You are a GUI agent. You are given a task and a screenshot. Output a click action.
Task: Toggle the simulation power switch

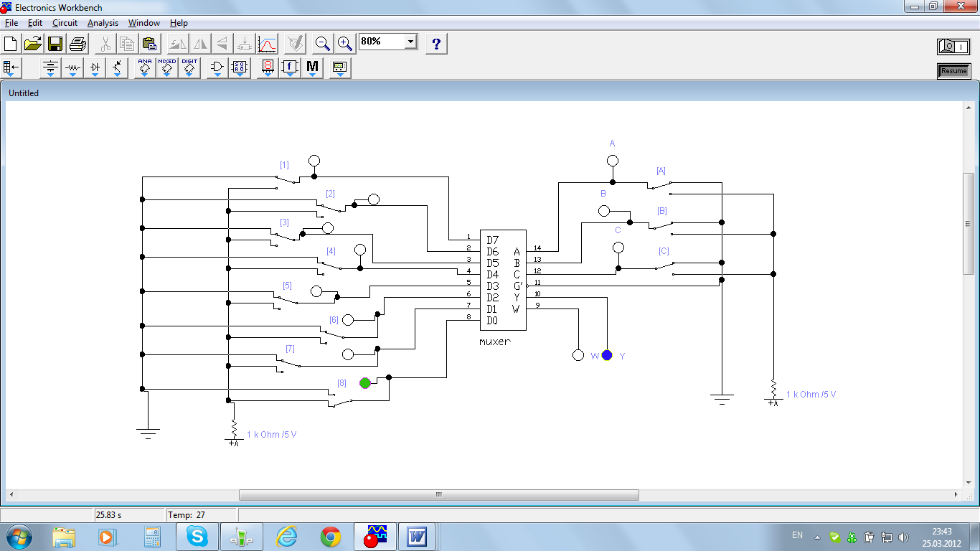953,47
